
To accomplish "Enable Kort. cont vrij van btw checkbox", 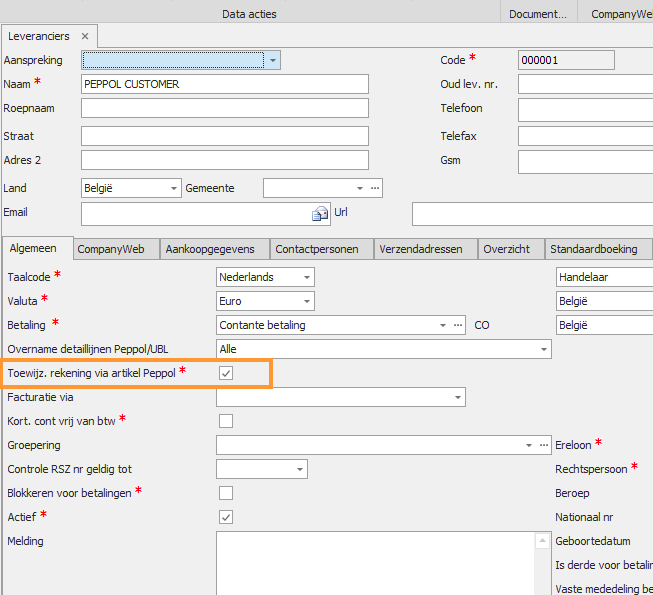I will coord(226,421).
